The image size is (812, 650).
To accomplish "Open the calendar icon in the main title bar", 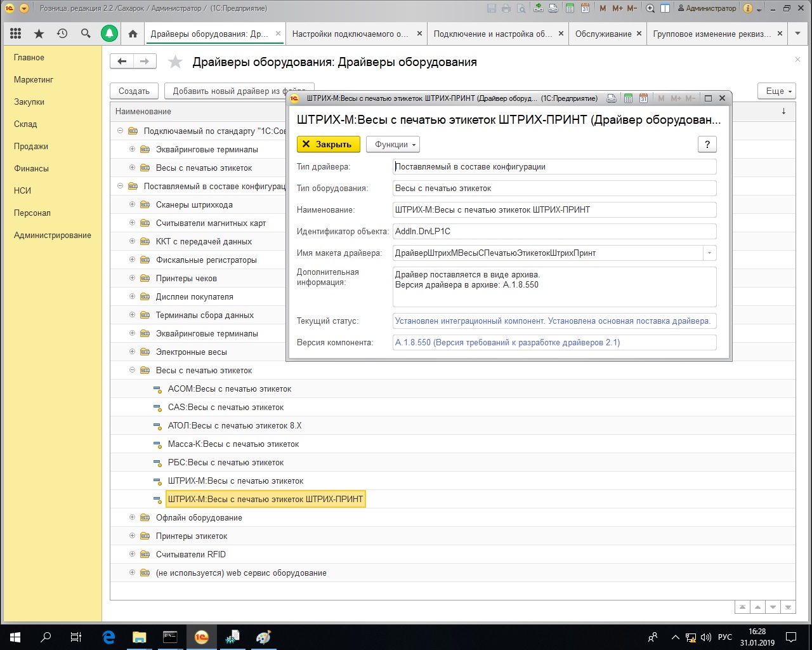I will 585,8.
